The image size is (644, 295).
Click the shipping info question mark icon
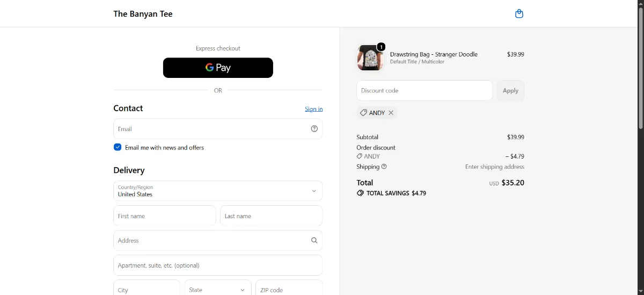pos(384,167)
